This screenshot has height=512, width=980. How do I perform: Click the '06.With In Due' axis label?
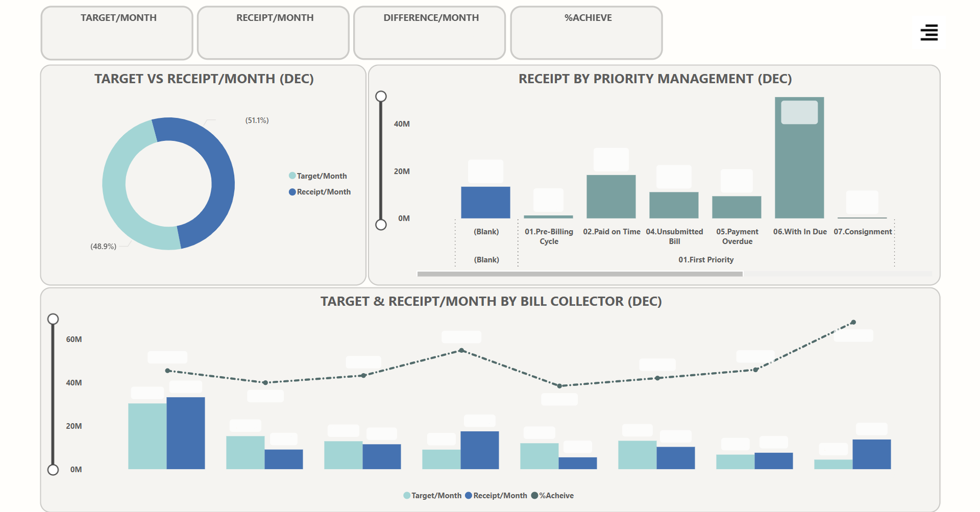pyautogui.click(x=800, y=232)
